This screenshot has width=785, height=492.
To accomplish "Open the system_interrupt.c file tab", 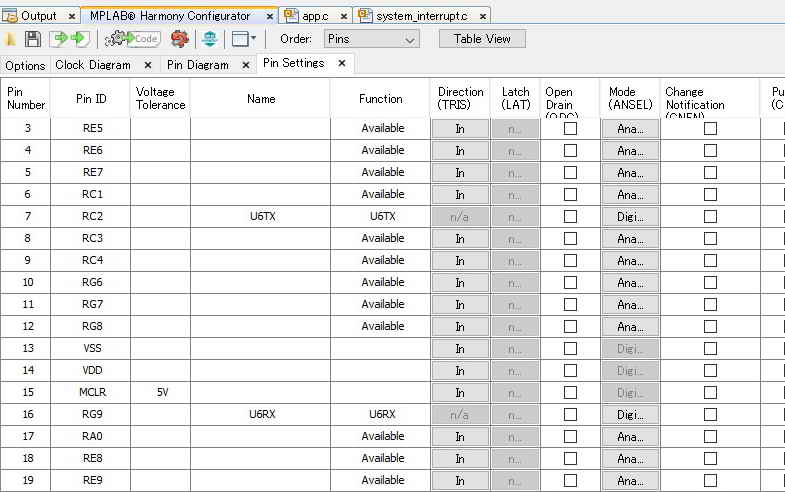I will tap(422, 16).
